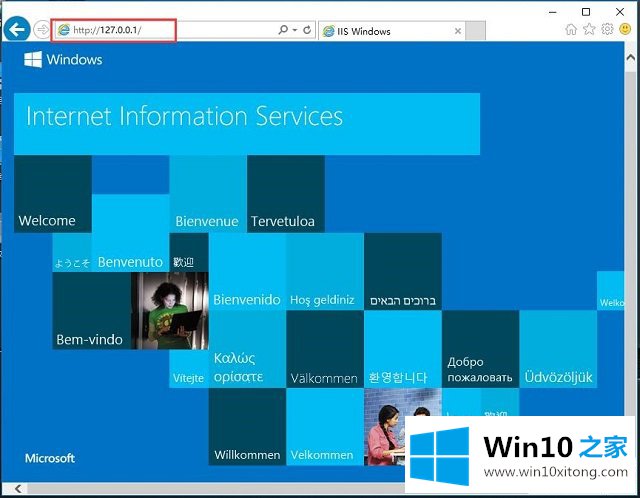
Task: Click the Windows logo on the page
Action: tap(63, 60)
